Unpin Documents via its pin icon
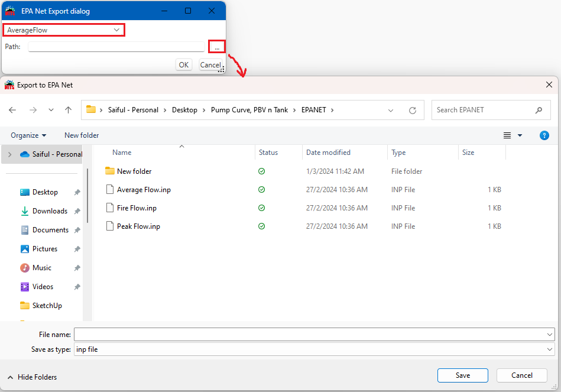The image size is (561, 392). tap(77, 230)
